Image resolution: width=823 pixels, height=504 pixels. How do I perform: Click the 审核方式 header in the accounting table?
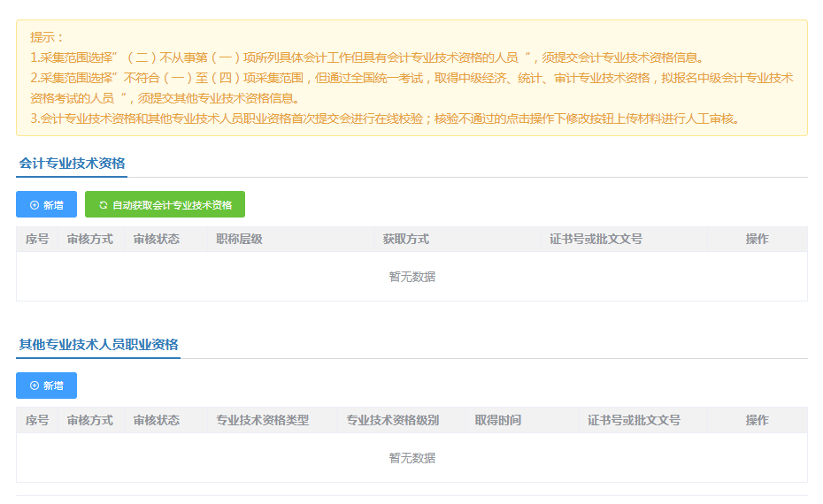click(x=89, y=240)
